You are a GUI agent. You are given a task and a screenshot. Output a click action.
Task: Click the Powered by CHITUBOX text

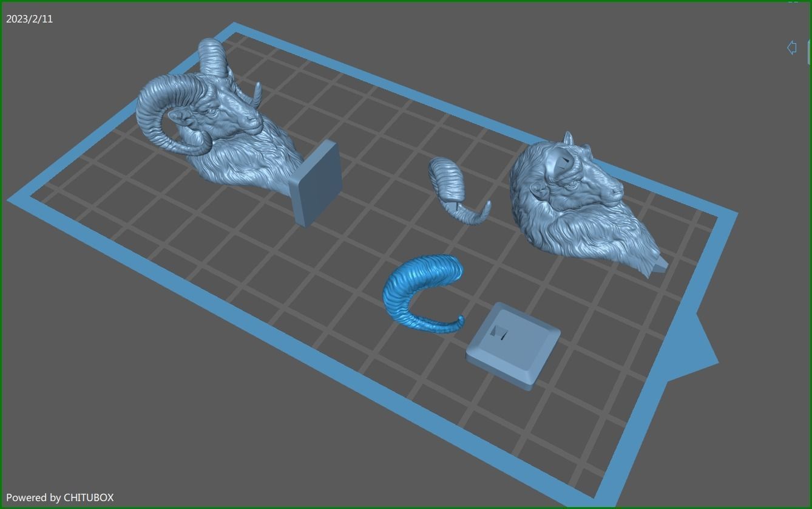click(x=60, y=497)
